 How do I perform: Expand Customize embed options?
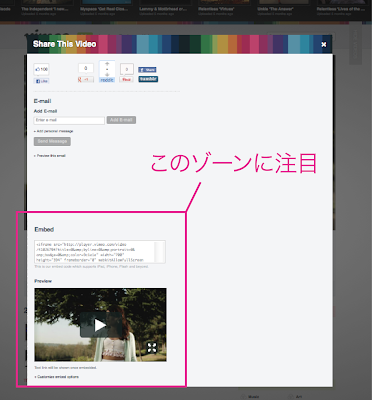(57, 377)
